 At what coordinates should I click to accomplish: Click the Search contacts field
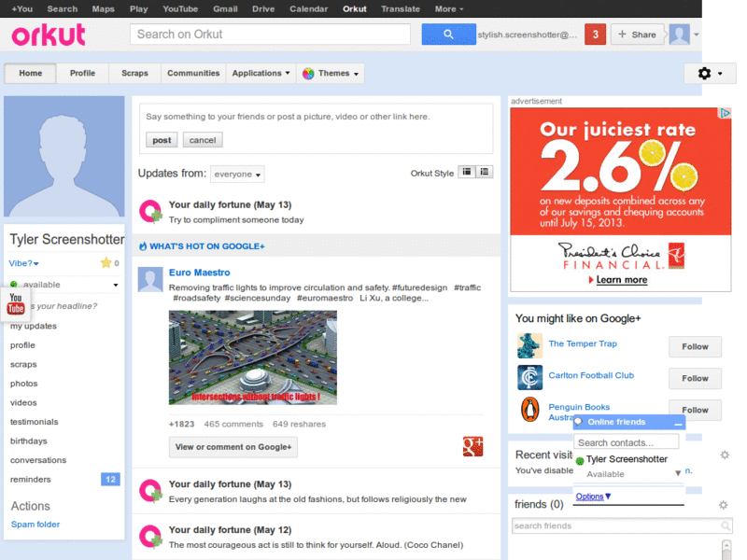[626, 442]
